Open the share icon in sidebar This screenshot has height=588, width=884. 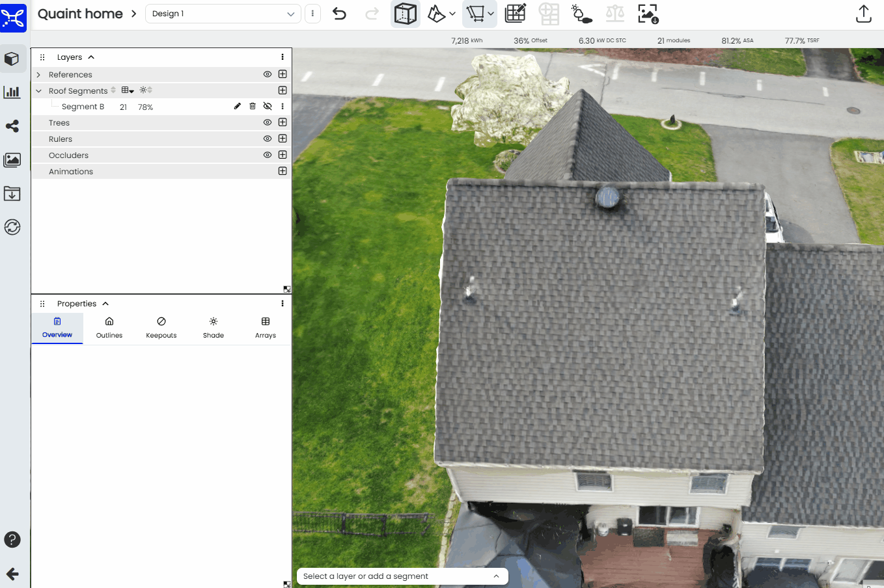point(12,126)
